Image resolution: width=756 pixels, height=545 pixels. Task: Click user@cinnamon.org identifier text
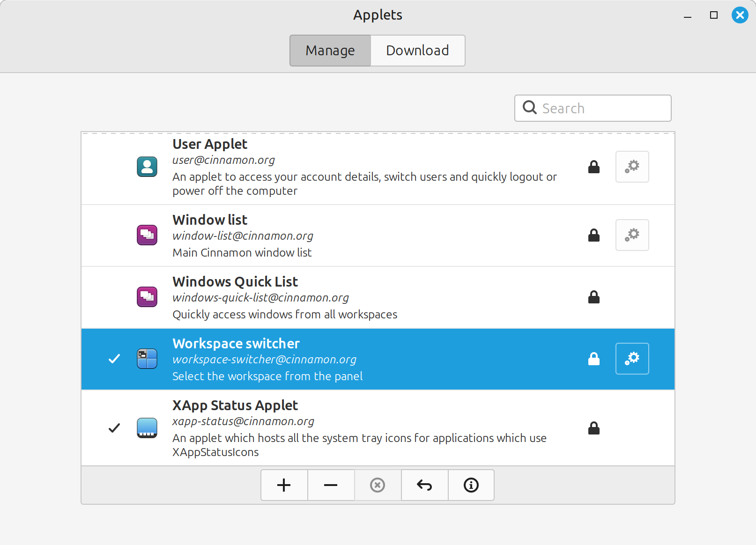[x=223, y=160]
